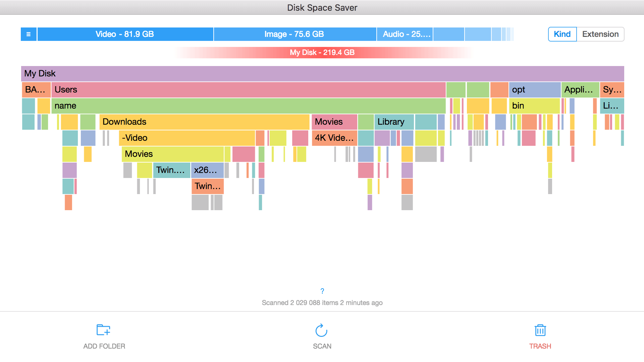Click the ADD FOLDER label
The image size is (644, 362).
point(104,346)
